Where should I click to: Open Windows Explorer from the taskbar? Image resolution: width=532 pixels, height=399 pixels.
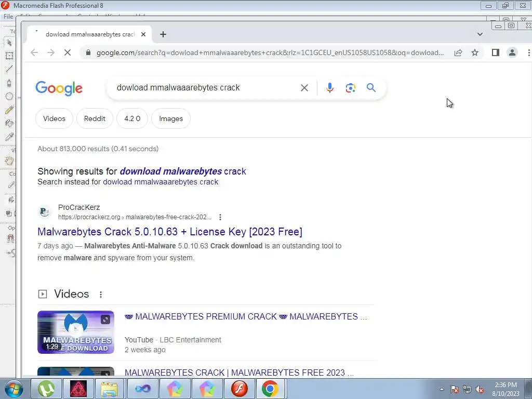tap(109, 389)
